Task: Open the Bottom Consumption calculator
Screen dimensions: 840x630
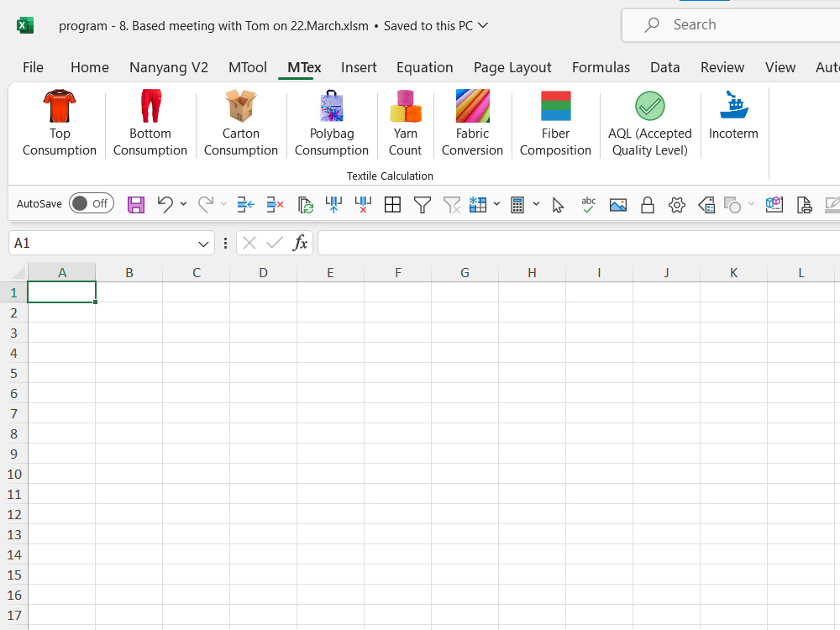Action: coord(150,123)
